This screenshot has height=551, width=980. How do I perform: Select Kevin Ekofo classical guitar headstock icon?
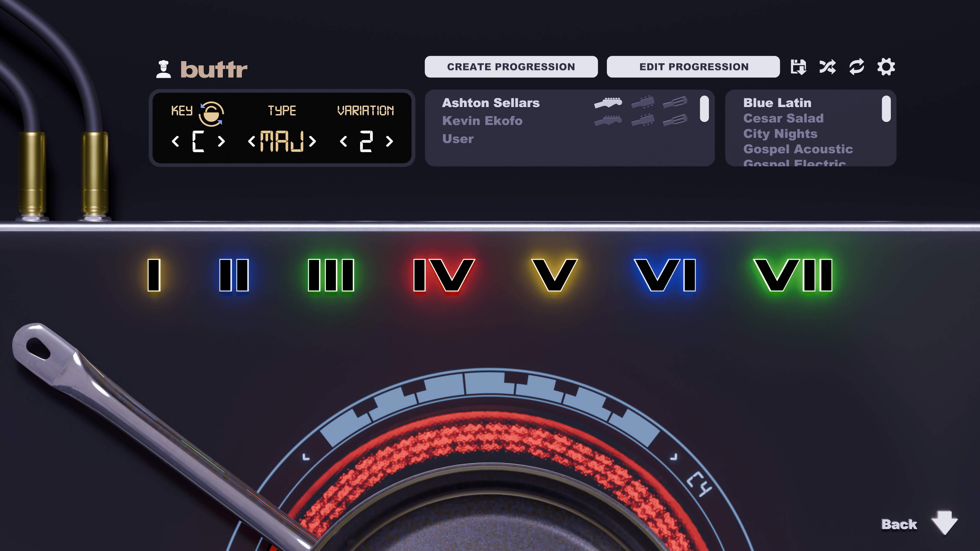(675, 121)
